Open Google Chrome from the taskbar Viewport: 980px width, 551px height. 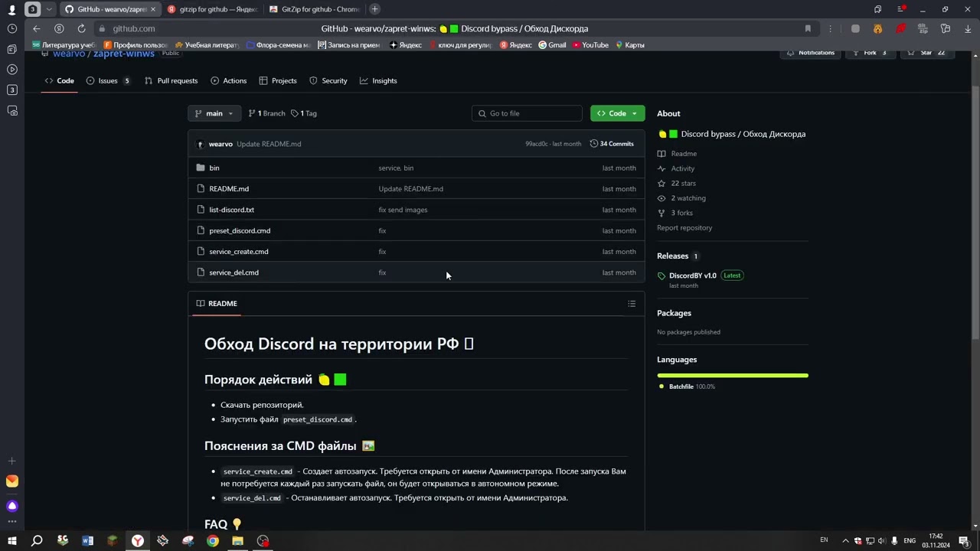point(213,541)
